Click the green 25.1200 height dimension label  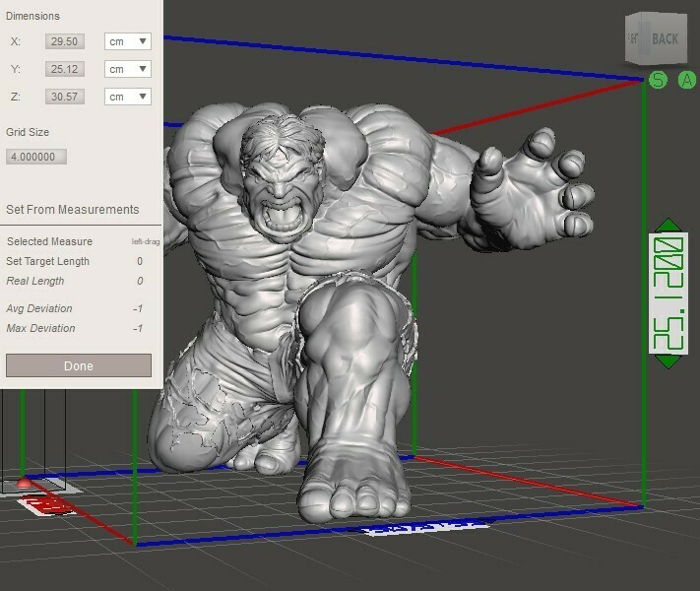(668, 294)
